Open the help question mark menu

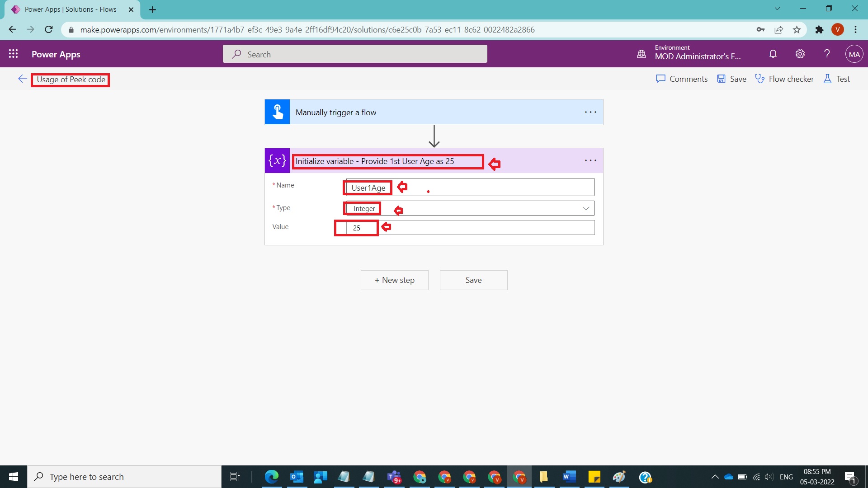pos(827,54)
